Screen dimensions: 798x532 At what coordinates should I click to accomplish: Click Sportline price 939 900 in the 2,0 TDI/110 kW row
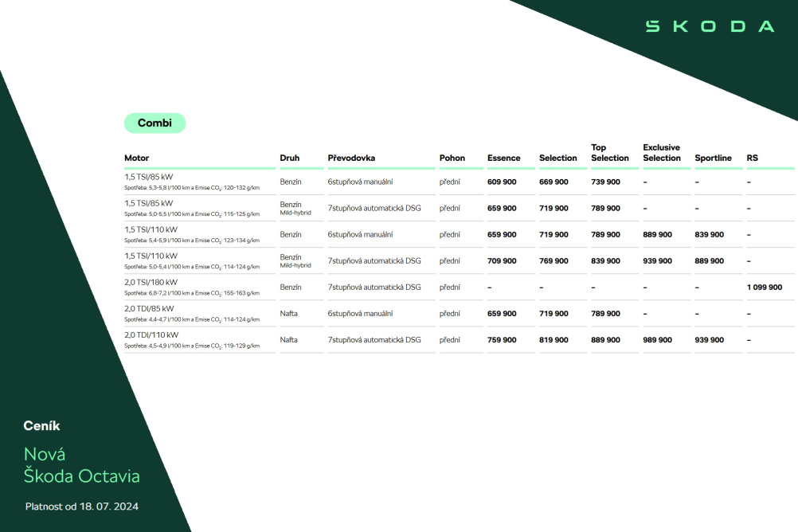709,339
